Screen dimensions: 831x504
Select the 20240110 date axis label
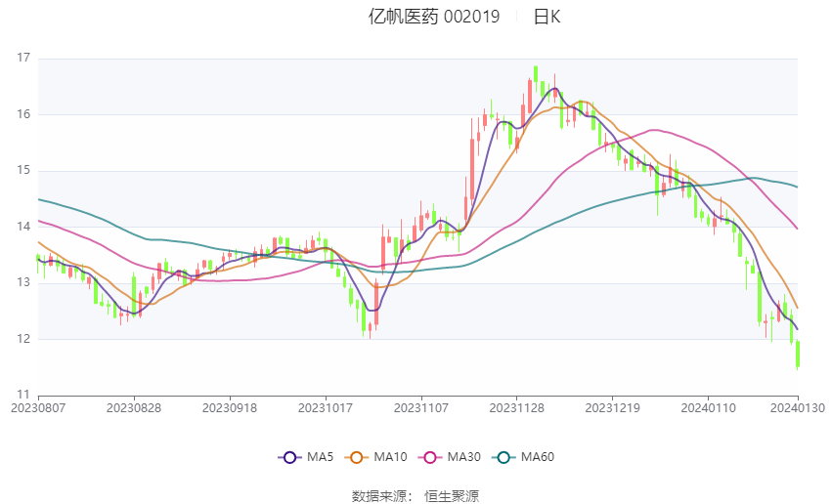[x=708, y=408]
